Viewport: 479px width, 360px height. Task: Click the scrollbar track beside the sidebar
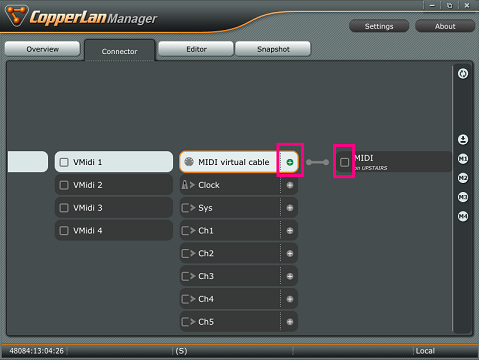pyautogui.click(x=452, y=198)
